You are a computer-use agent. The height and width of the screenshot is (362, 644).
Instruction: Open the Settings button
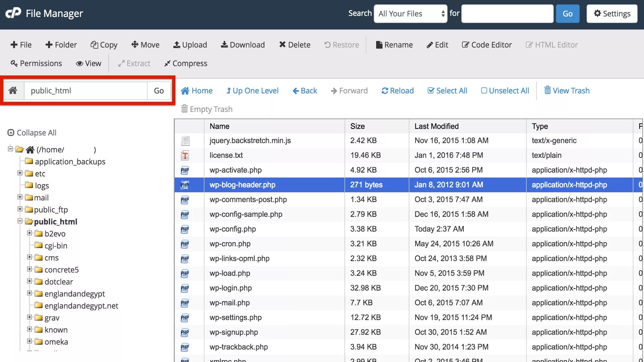click(x=612, y=14)
